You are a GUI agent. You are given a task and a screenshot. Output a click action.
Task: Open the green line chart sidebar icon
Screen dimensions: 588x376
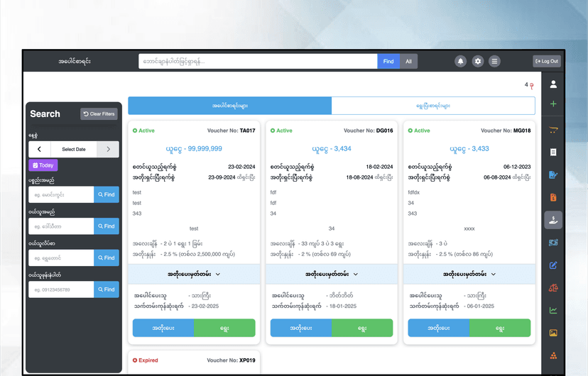[x=553, y=310]
